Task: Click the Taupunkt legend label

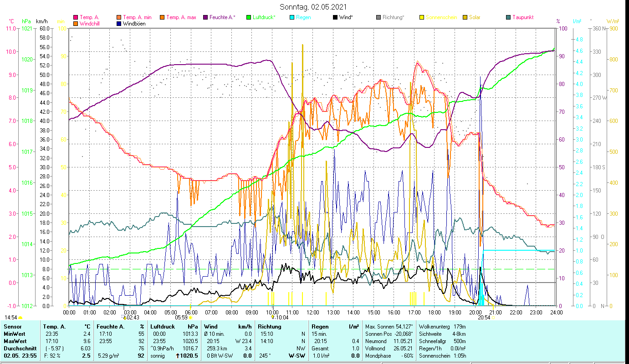Action: pyautogui.click(x=523, y=17)
